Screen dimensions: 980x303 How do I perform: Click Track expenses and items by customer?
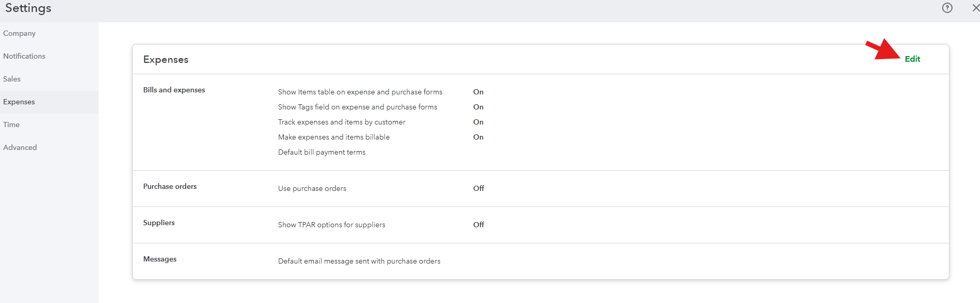pyautogui.click(x=341, y=122)
